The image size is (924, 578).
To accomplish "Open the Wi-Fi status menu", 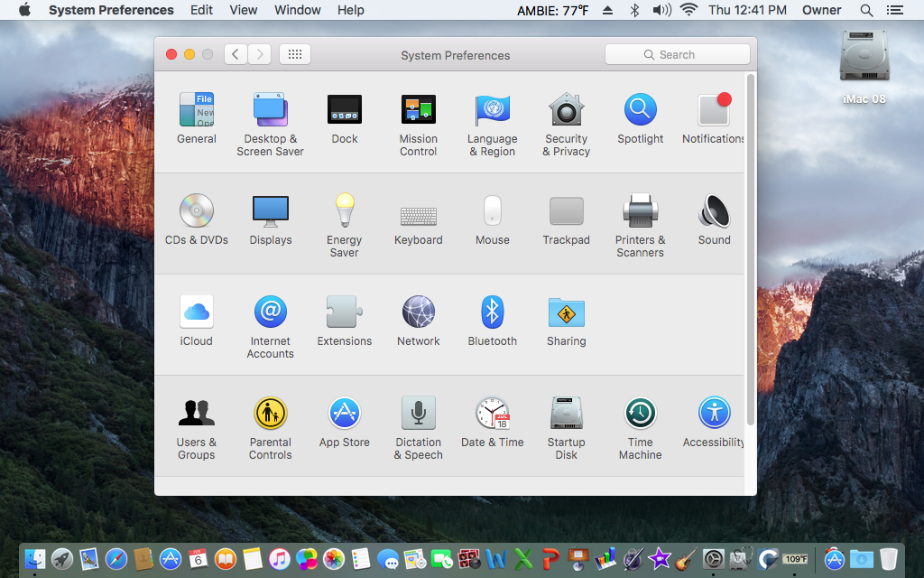I will [x=688, y=10].
